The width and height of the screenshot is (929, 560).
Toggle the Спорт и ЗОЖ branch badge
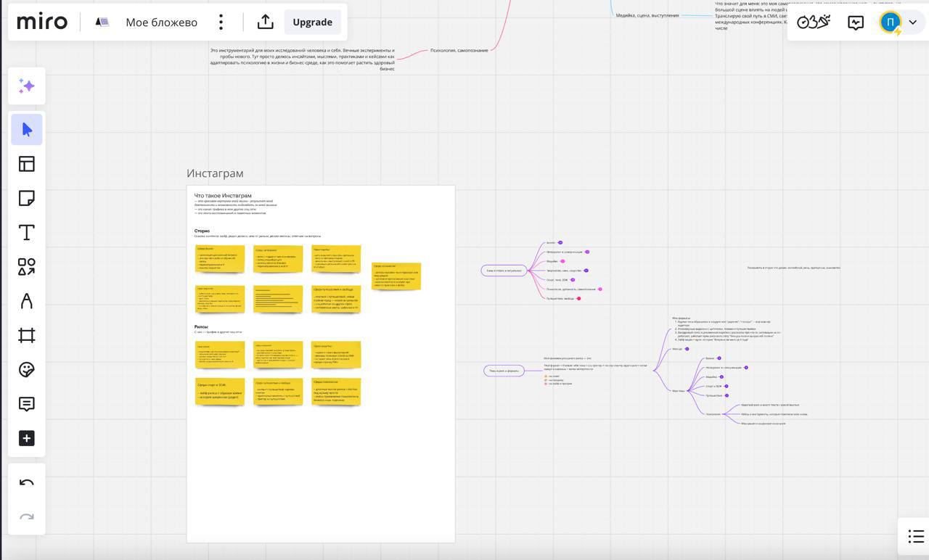(726, 386)
